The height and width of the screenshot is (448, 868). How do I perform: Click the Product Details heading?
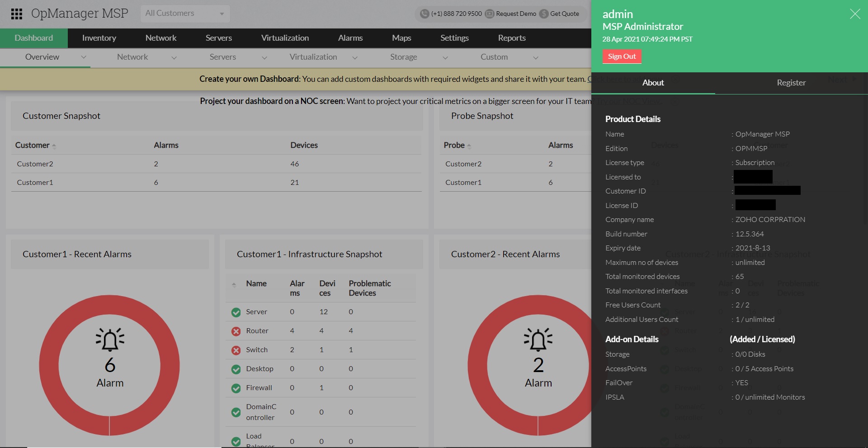coord(633,119)
